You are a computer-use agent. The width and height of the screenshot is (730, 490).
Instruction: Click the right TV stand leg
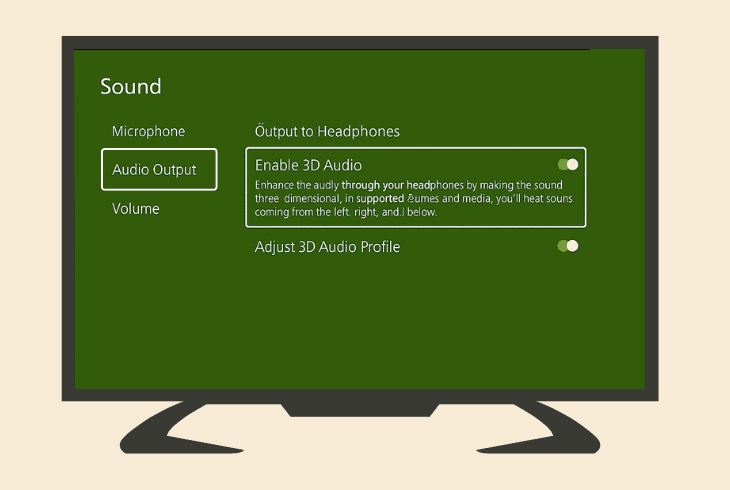click(x=538, y=428)
